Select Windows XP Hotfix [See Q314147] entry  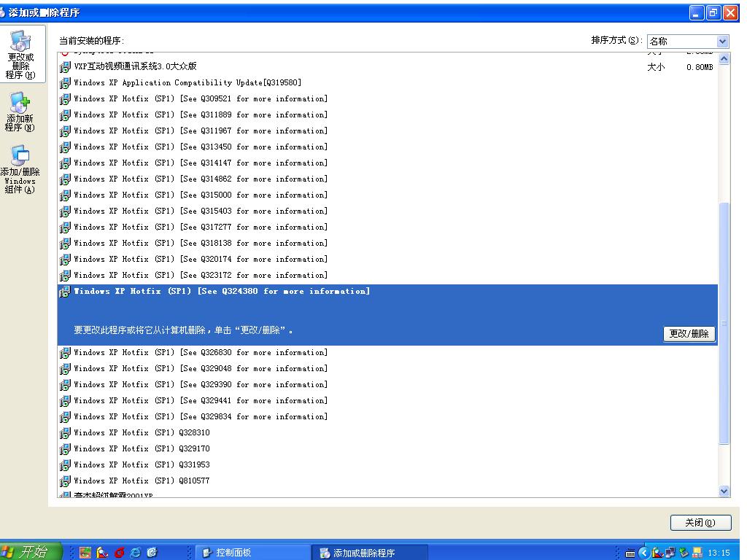[x=387, y=163]
